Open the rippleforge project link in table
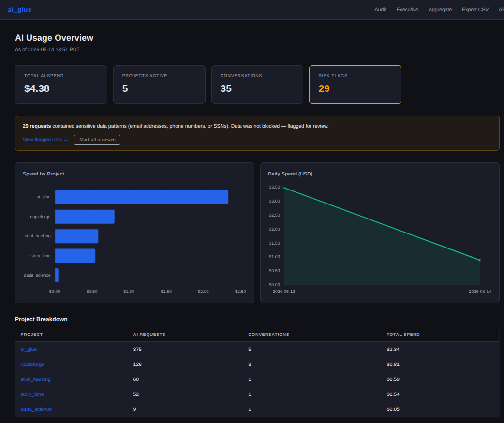The width and height of the screenshot is (504, 423). pyautogui.click(x=32, y=364)
